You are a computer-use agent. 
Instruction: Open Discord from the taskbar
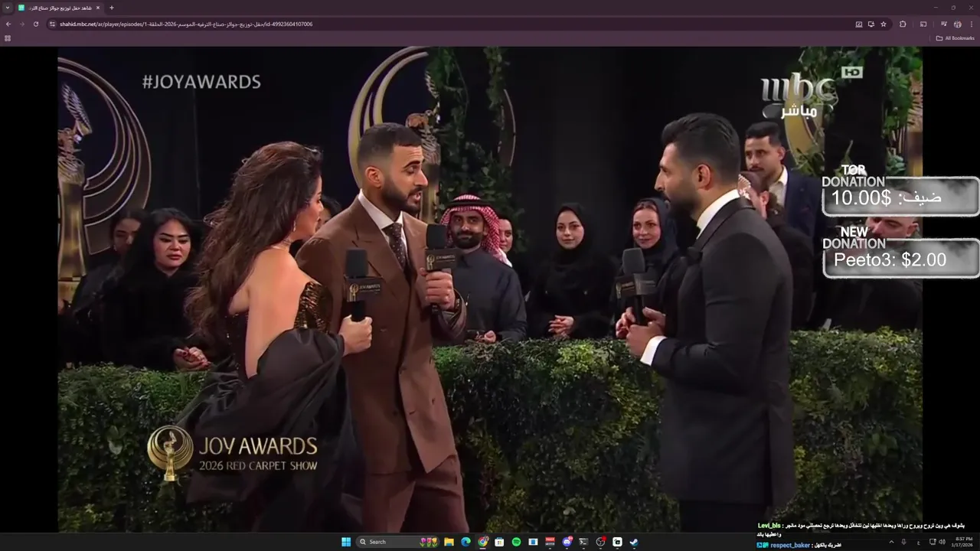[567, 542]
